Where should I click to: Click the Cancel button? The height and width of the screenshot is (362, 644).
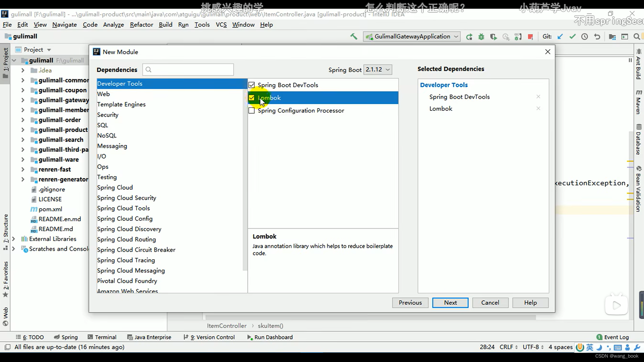click(490, 303)
